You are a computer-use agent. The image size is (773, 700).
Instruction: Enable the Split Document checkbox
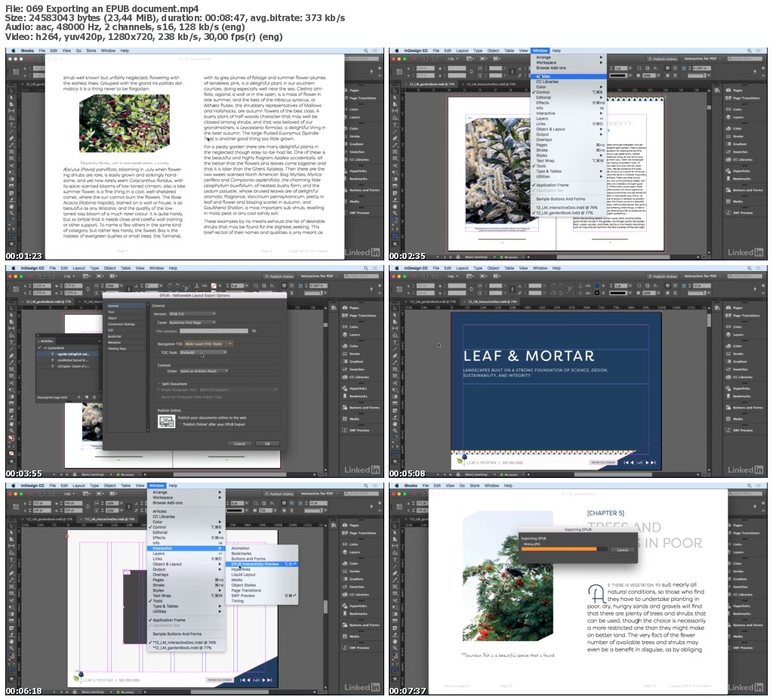coord(159,384)
